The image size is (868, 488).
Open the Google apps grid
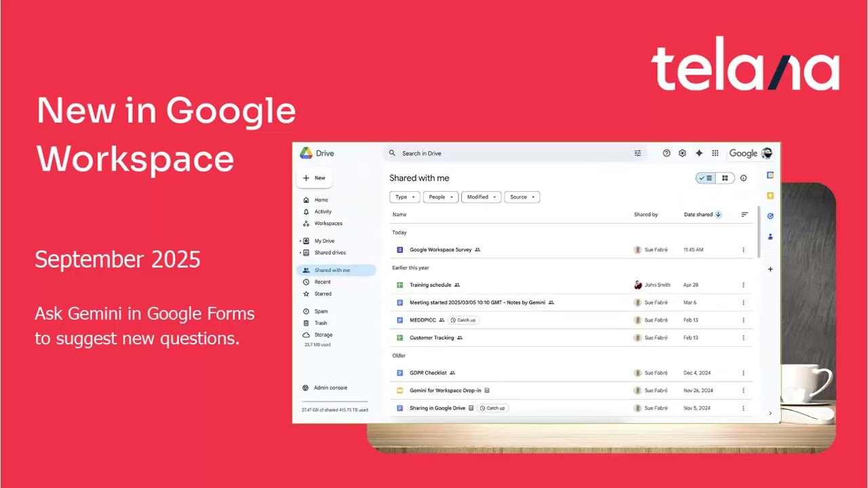click(x=715, y=153)
